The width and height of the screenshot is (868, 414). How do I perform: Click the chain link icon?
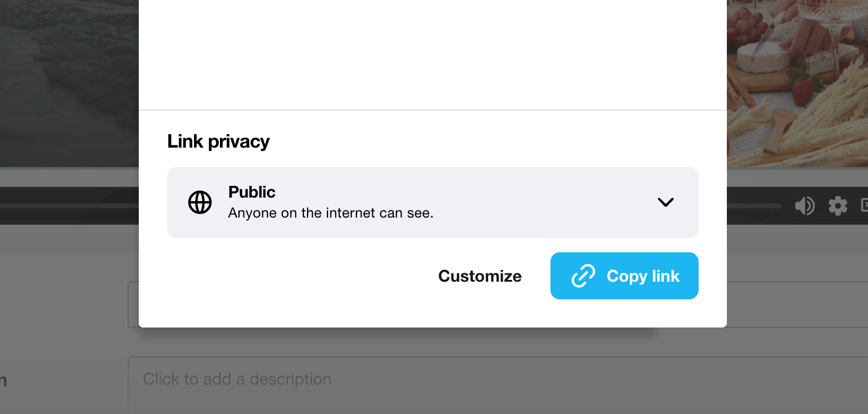tap(583, 276)
